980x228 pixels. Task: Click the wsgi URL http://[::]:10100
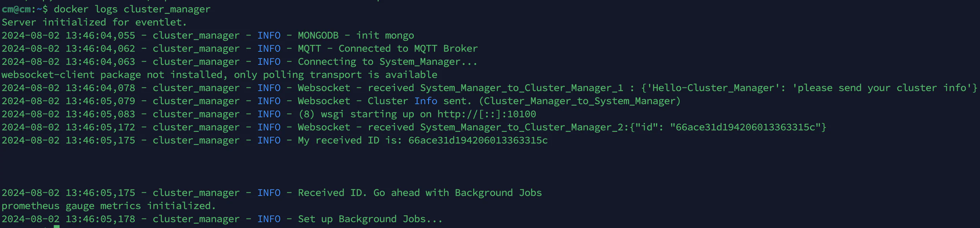[487, 114]
